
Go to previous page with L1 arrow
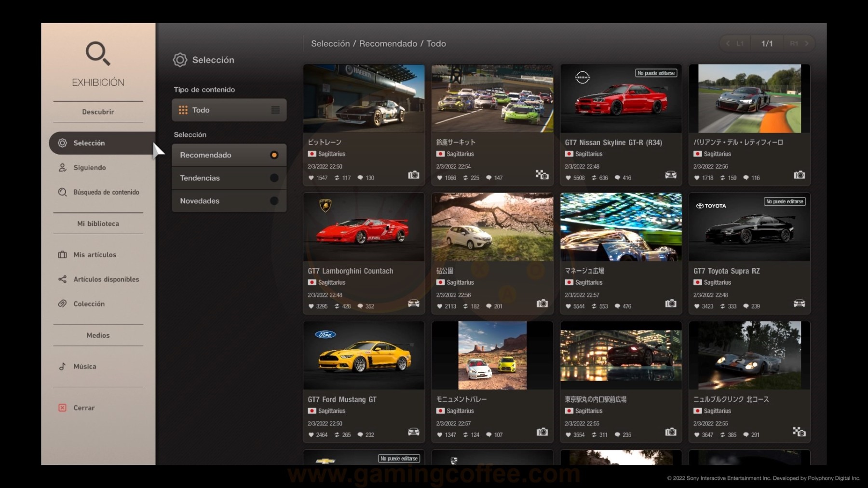pyautogui.click(x=735, y=44)
